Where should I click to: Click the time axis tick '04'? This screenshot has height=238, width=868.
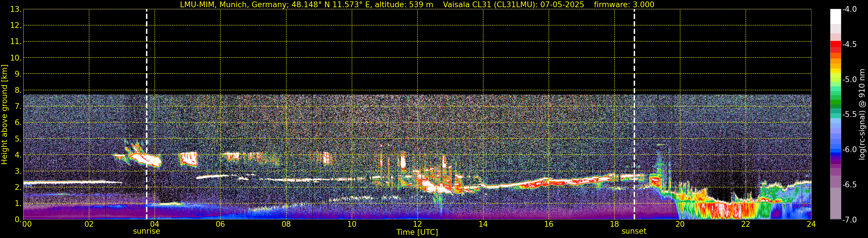pyautogui.click(x=155, y=224)
